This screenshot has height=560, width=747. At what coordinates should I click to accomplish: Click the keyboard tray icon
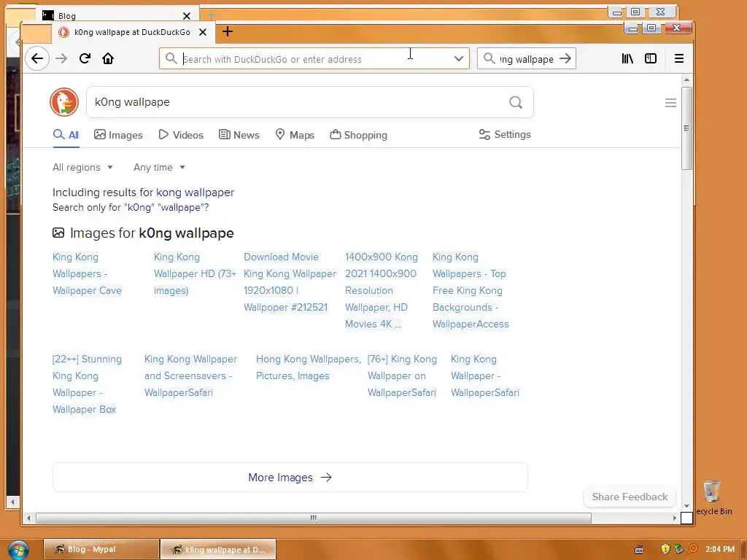[x=639, y=550]
